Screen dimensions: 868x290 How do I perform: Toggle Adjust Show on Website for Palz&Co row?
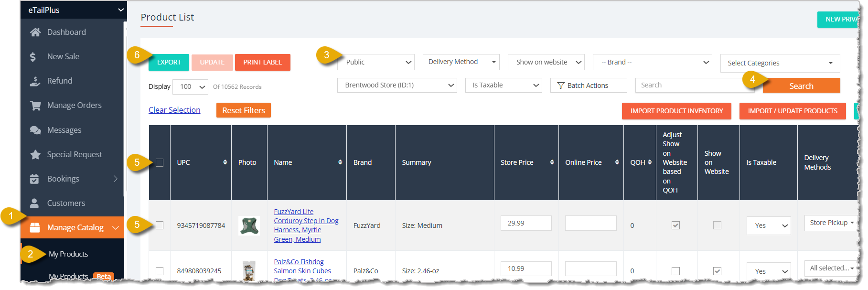(675, 271)
